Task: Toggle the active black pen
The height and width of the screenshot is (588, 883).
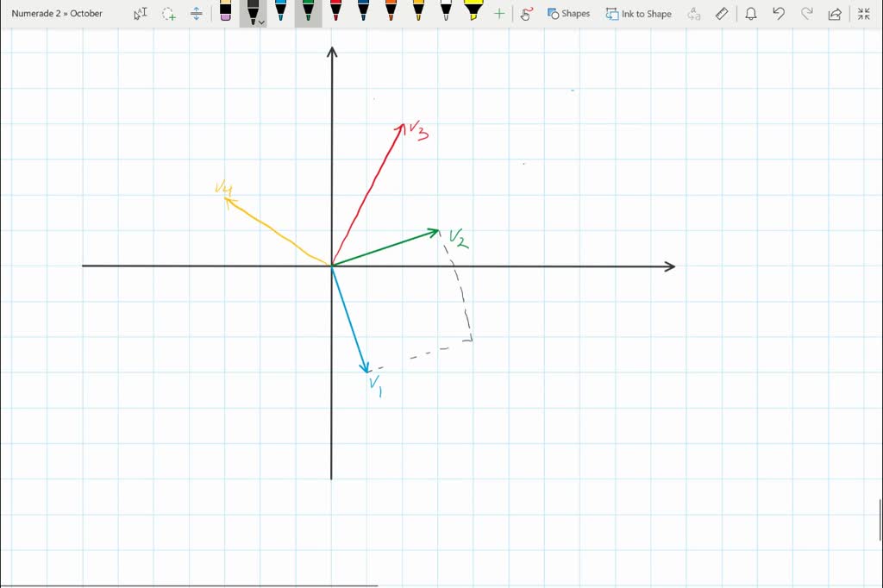Action: (253, 11)
